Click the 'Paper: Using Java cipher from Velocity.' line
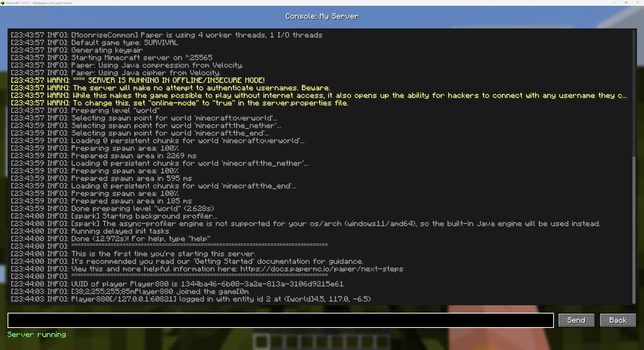Viewport: 644px width, 350px height. click(116, 73)
